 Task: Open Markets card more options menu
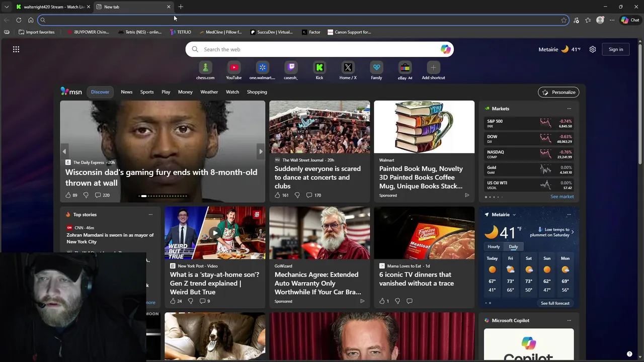[x=569, y=109]
